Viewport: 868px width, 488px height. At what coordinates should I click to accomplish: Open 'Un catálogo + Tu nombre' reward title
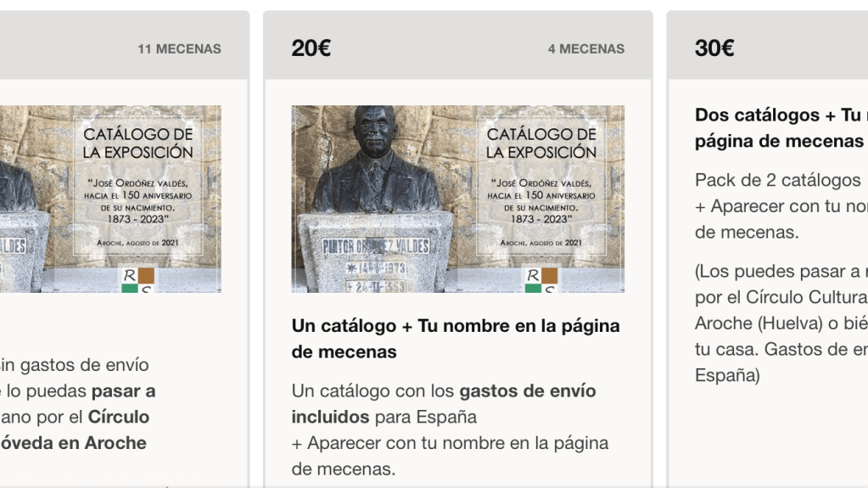click(x=456, y=339)
